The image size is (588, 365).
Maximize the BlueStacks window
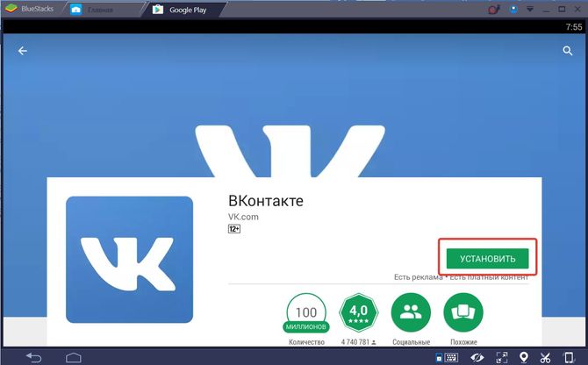[x=562, y=9]
